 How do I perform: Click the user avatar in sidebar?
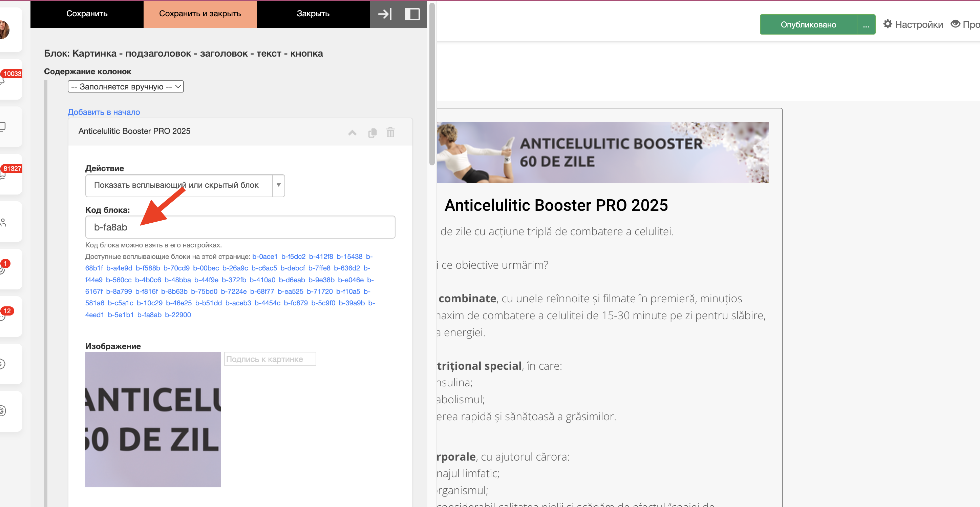click(x=4, y=30)
